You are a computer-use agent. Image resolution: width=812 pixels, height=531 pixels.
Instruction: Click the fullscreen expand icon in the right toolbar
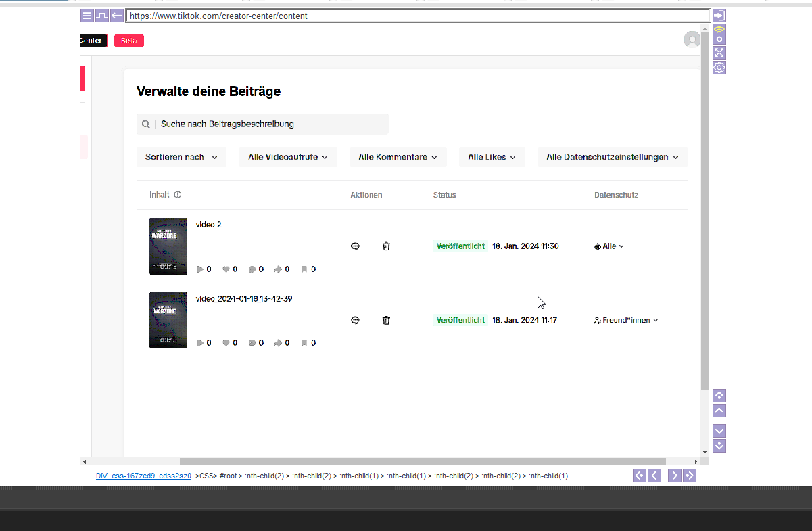tap(719, 53)
